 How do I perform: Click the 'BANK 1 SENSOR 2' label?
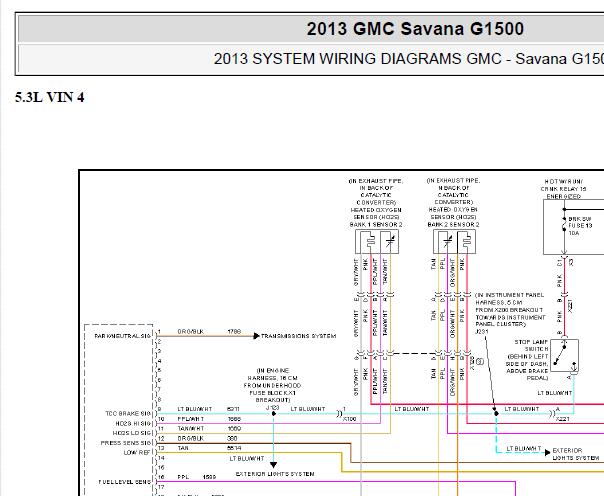(376, 225)
